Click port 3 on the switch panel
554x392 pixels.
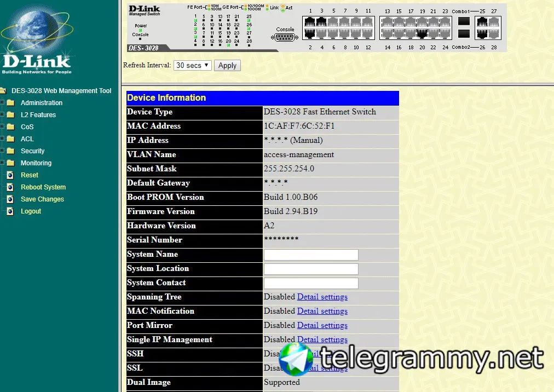point(321,22)
